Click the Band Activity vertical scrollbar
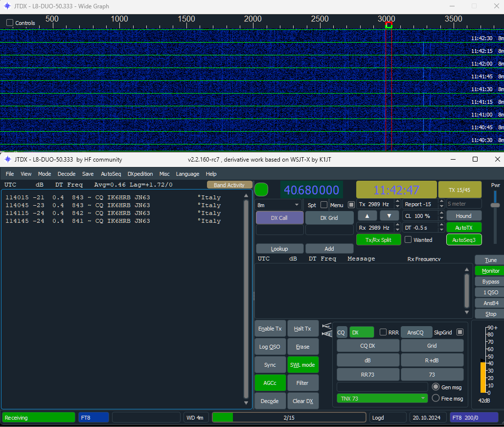 pos(246,299)
